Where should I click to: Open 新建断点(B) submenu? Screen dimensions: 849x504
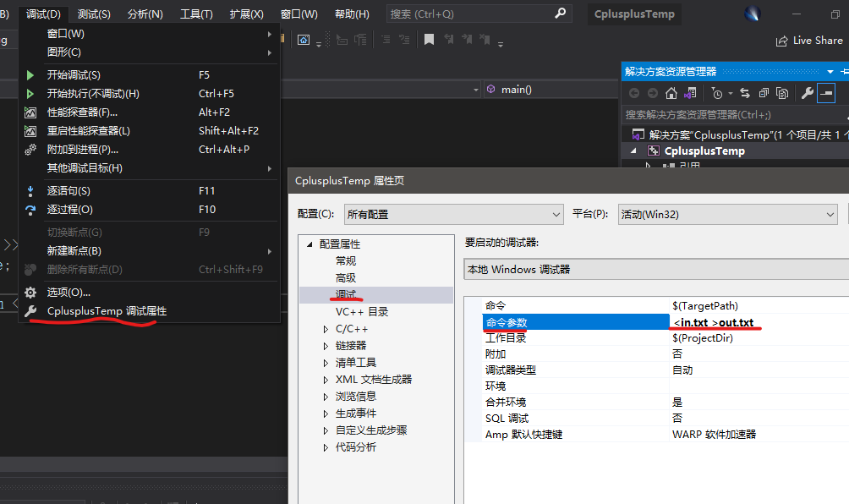point(150,250)
